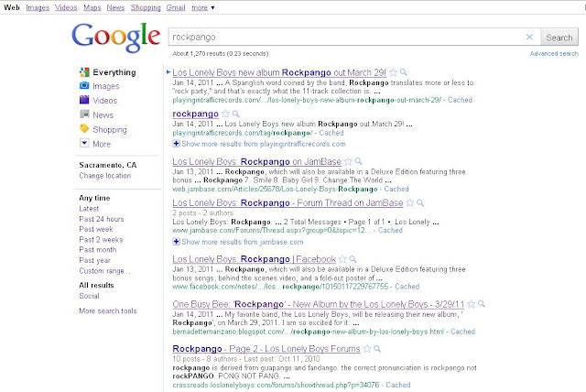Click the Search button

click(559, 38)
